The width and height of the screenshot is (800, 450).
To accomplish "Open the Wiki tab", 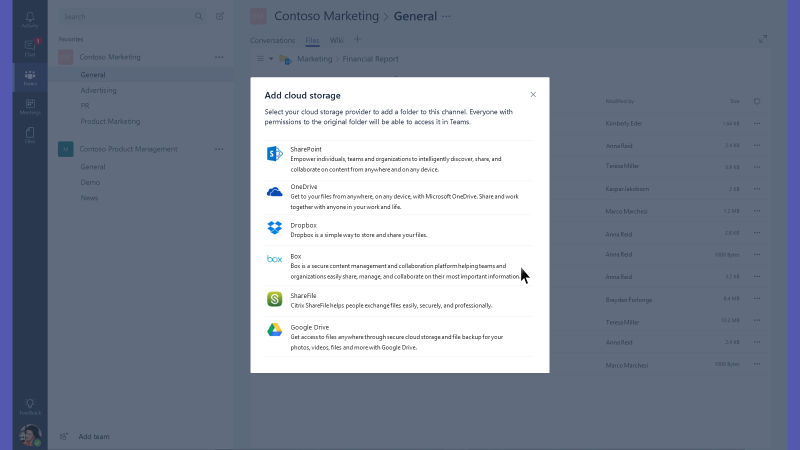I will point(337,40).
